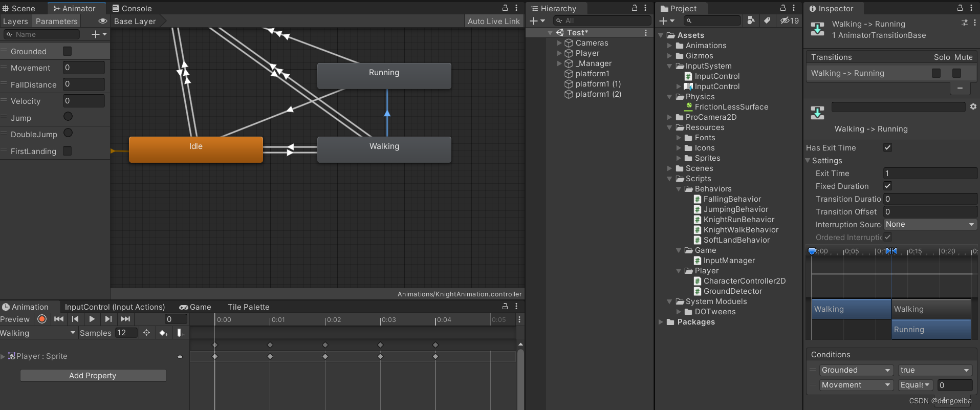This screenshot has width=980, height=410.
Task: Collapse the Settings section in Inspector
Action: [808, 161]
